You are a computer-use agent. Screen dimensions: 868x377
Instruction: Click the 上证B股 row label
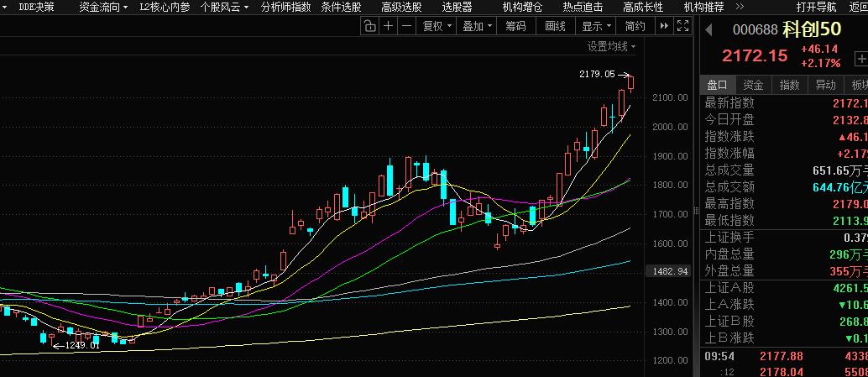pyautogui.click(x=729, y=321)
